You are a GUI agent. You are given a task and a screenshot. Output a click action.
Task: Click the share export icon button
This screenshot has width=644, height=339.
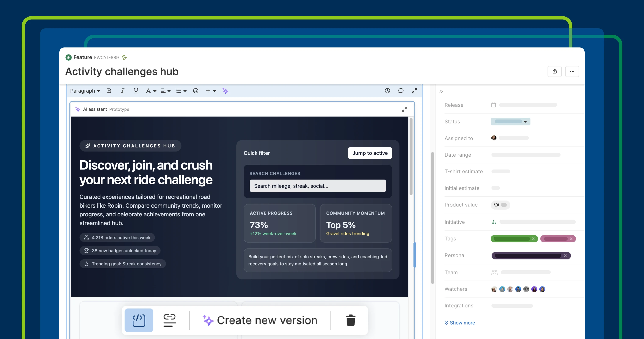pos(555,71)
